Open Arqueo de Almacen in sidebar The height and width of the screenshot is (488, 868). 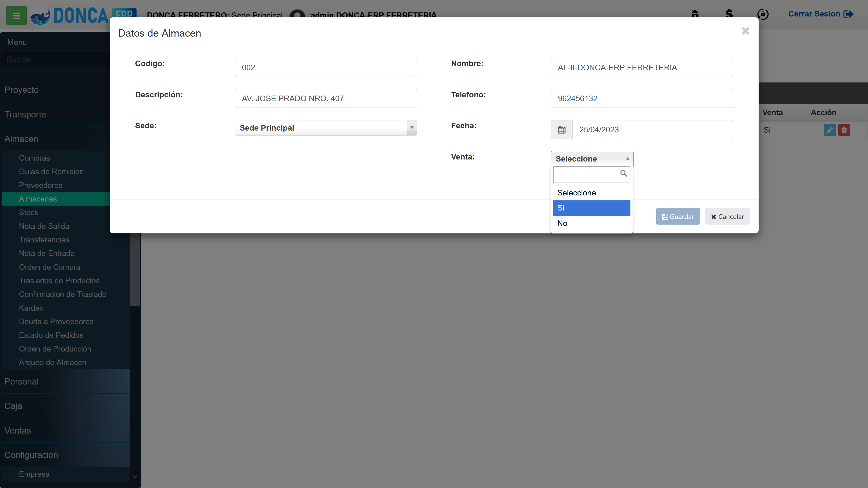tap(53, 362)
